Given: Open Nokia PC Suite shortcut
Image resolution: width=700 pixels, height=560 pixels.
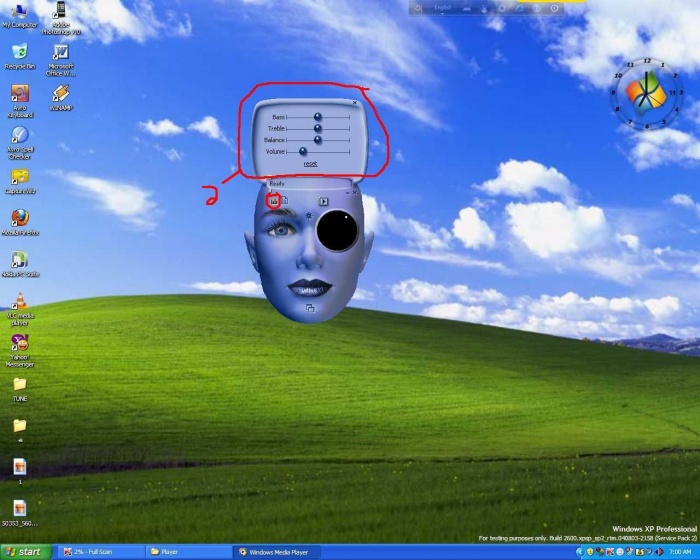Looking at the screenshot, I should tap(20, 264).
